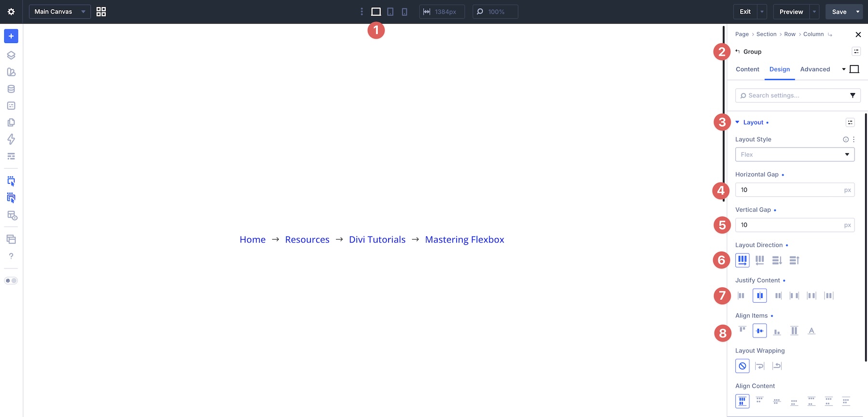Open the shapes icon below Layers in the left sidebar
The height and width of the screenshot is (417, 868).
coord(11,72)
